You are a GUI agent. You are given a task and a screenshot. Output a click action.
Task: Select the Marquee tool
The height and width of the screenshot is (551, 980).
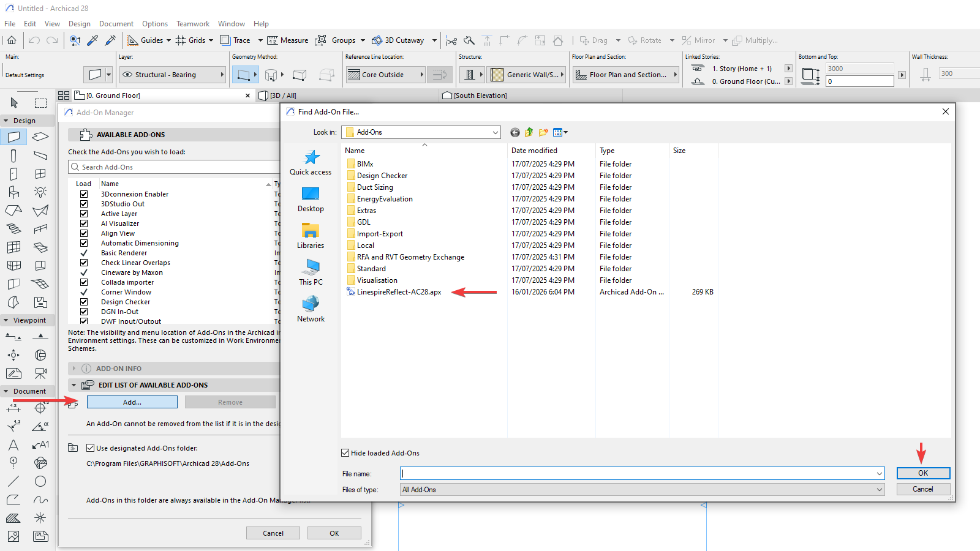tap(40, 102)
